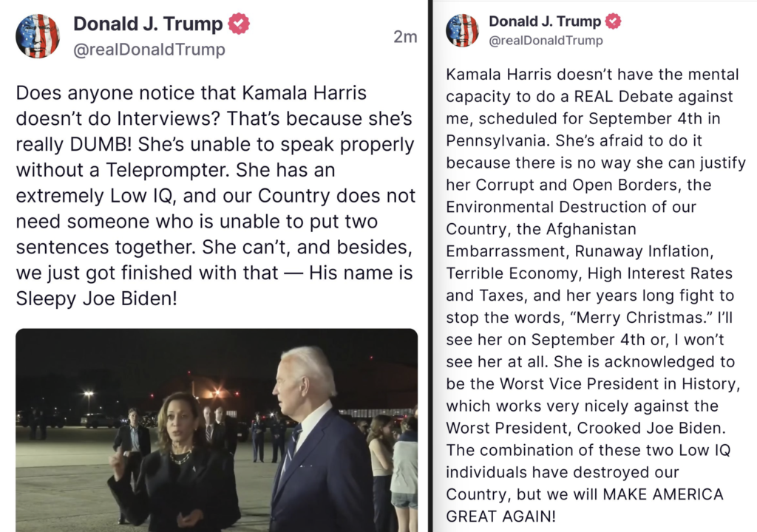Click the verified badge in left post header
This screenshot has width=757, height=532.
[238, 24]
